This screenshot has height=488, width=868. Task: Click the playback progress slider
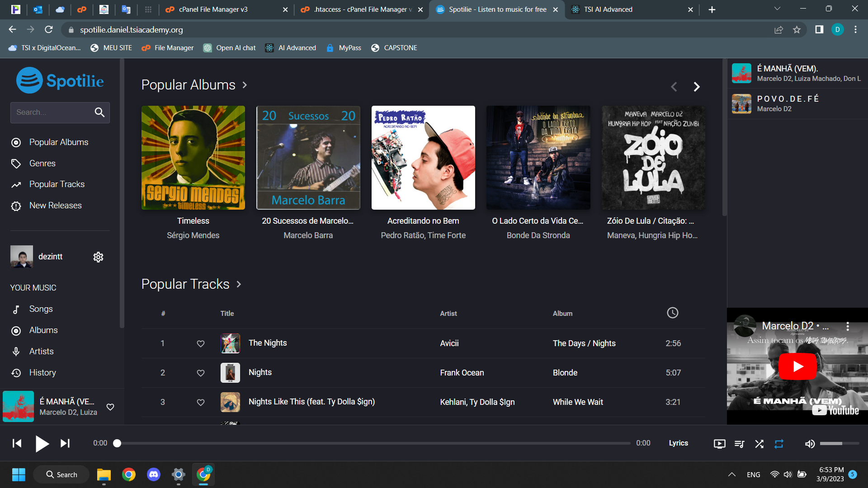(x=373, y=443)
